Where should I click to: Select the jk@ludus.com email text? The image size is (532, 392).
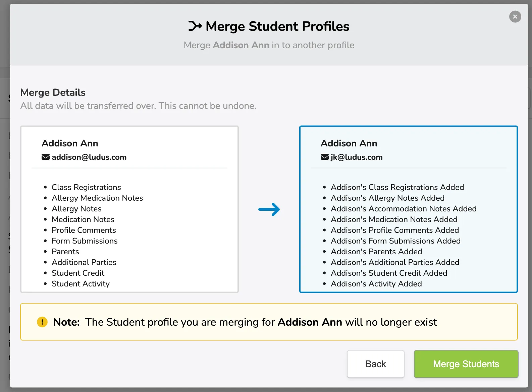click(x=357, y=157)
